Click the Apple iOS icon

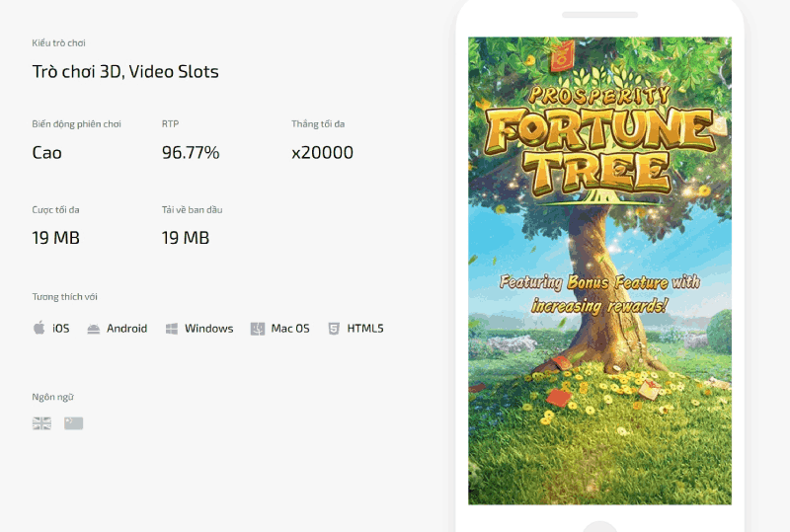(39, 329)
